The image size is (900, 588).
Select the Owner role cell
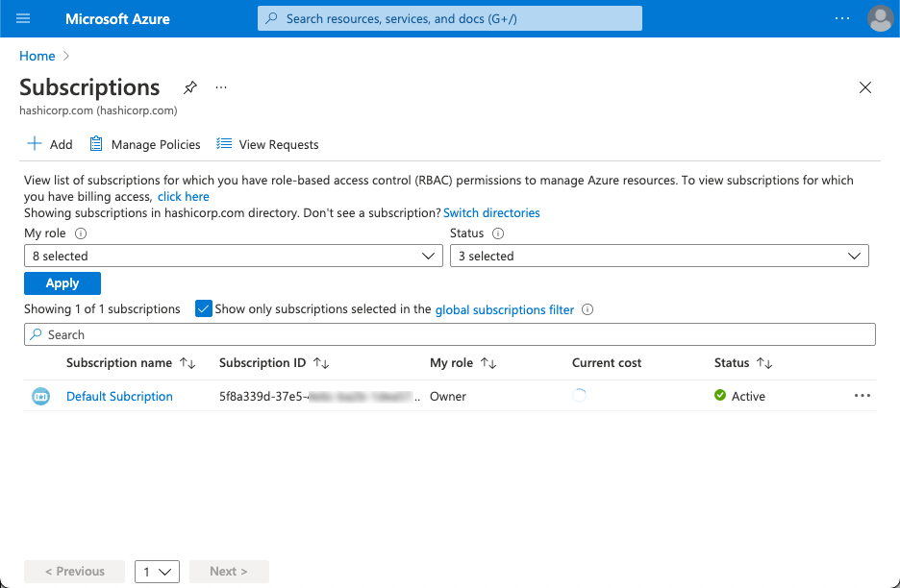pyautogui.click(x=448, y=397)
